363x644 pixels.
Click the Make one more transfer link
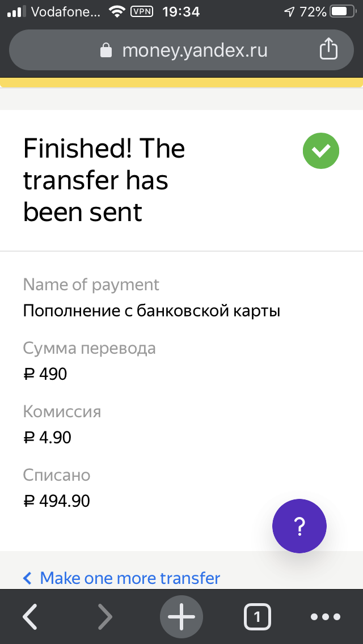130,578
